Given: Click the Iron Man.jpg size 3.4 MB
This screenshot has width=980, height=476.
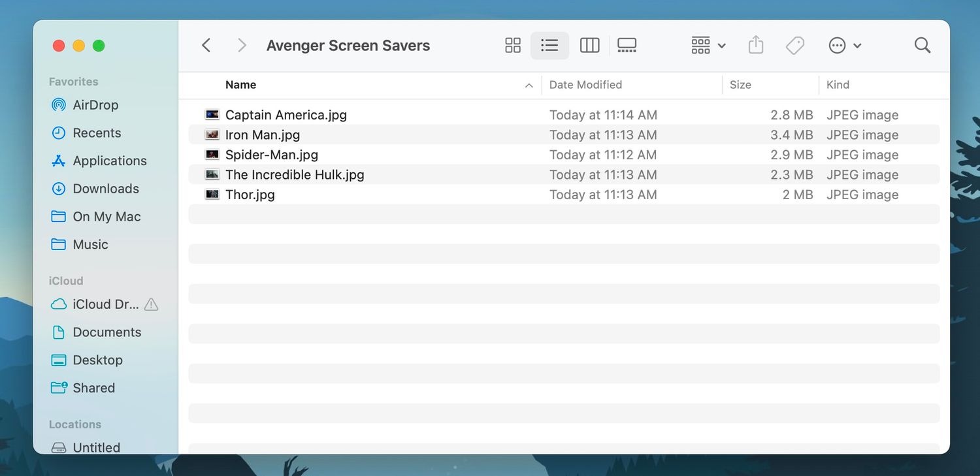Looking at the screenshot, I should point(792,135).
